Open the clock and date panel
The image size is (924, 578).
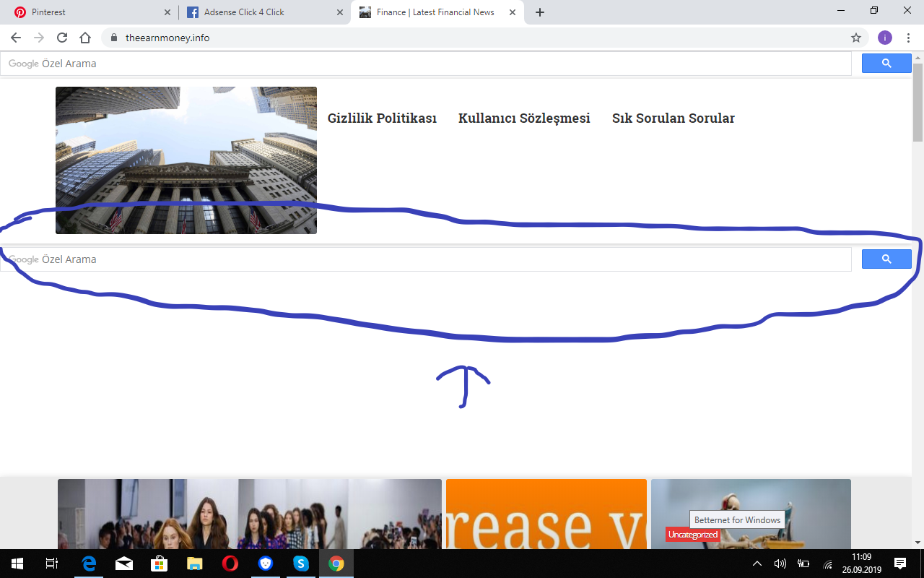[861, 564]
